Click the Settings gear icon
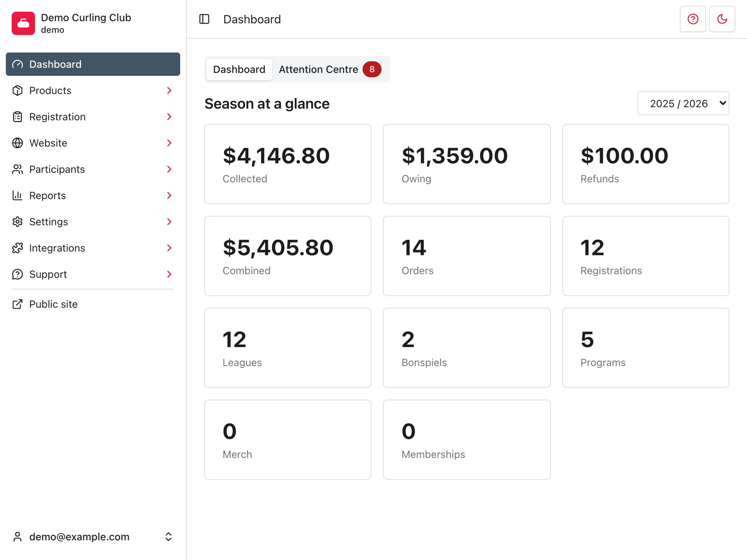 (18, 222)
